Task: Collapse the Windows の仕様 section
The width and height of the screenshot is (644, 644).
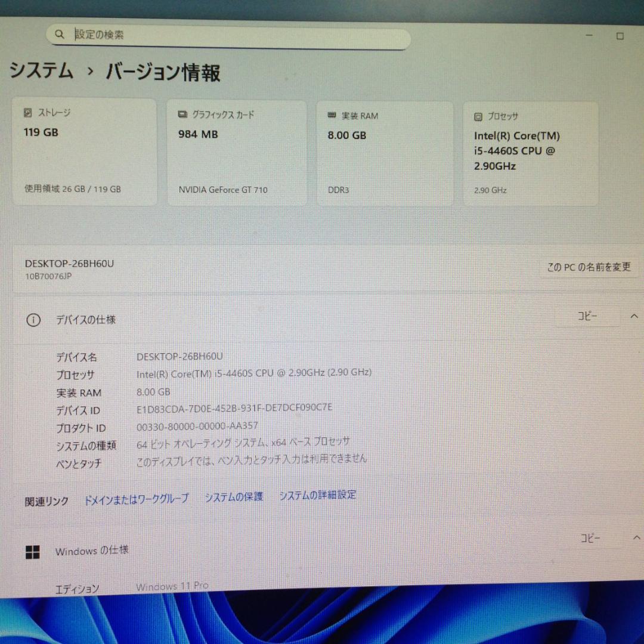Action: click(x=637, y=537)
